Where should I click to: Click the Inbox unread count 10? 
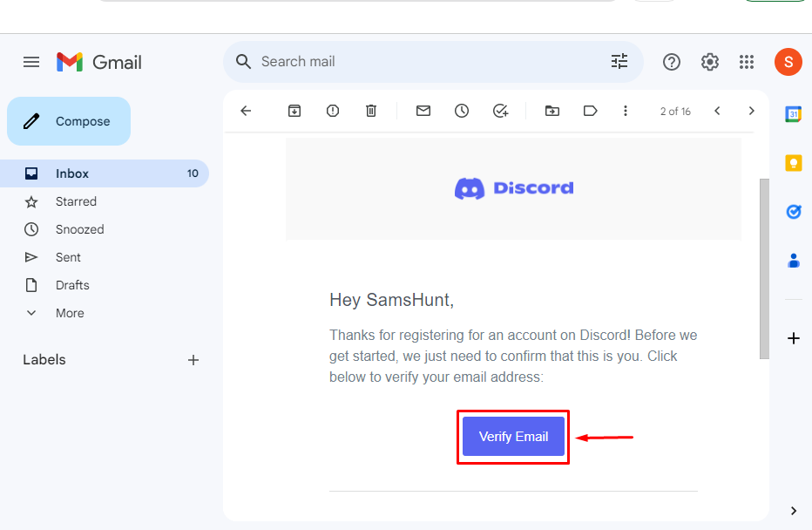coord(193,173)
